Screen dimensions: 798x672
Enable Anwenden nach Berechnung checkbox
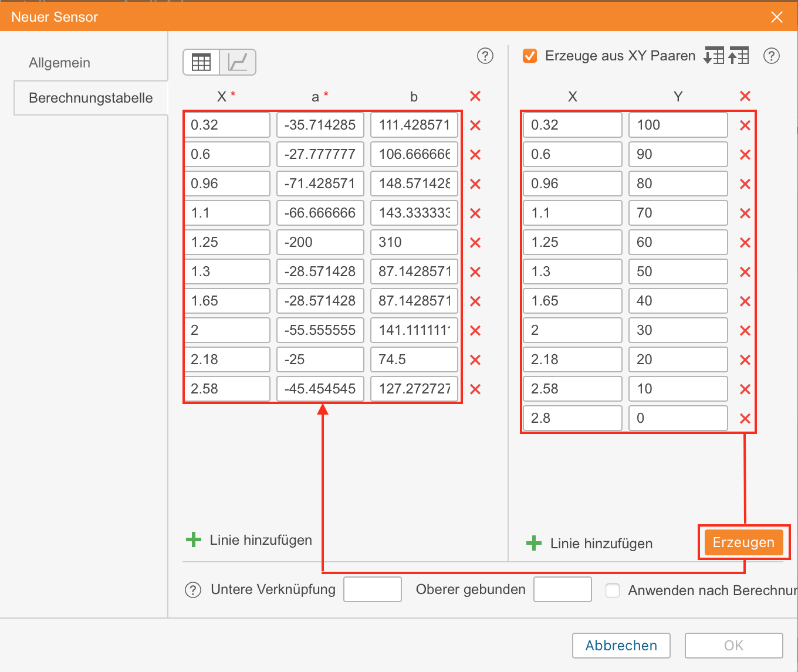(x=613, y=590)
